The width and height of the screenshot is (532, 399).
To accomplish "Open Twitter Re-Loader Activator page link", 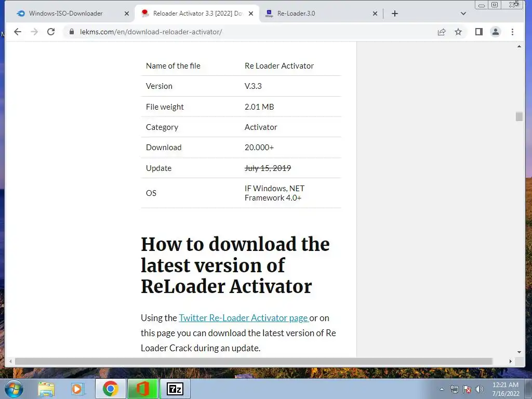I will pyautogui.click(x=244, y=318).
